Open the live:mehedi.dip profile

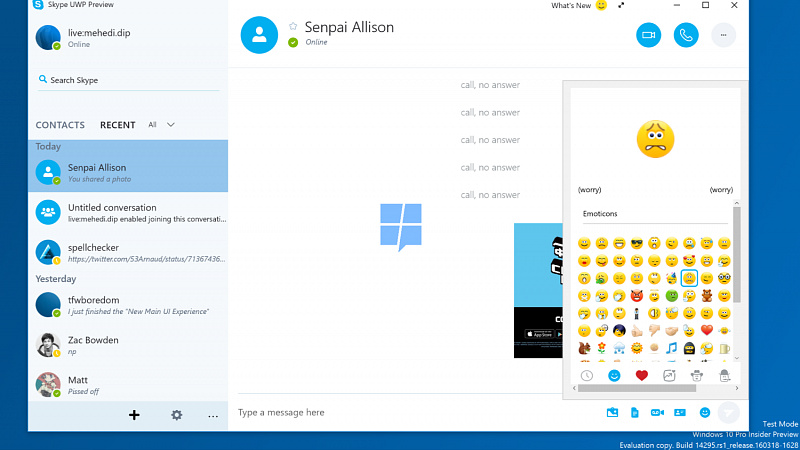[128, 38]
